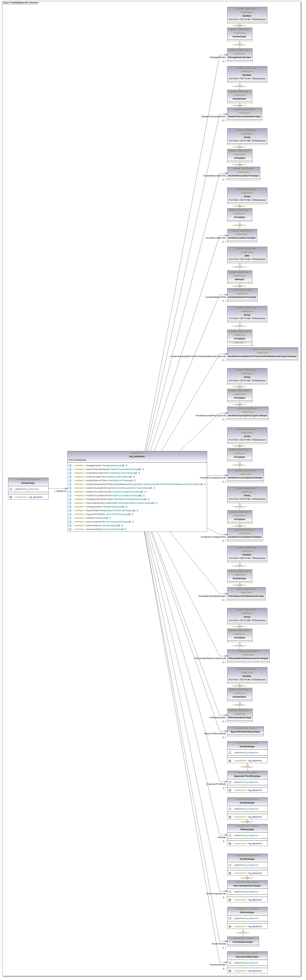Click the attribute icon in the OpponentThirdPartytype box
Screen dimensions: 306x980
tap(230, 782)
